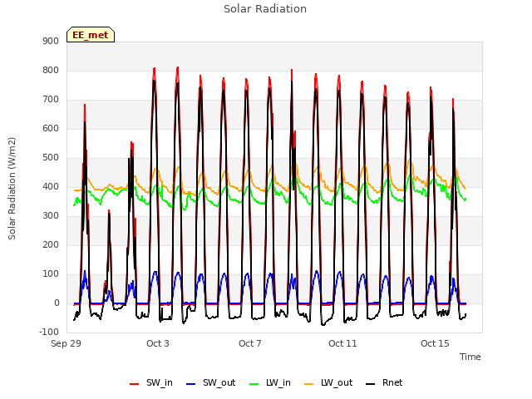Toggle the SW_in legend entry
The image size is (532, 399).
[151, 382]
